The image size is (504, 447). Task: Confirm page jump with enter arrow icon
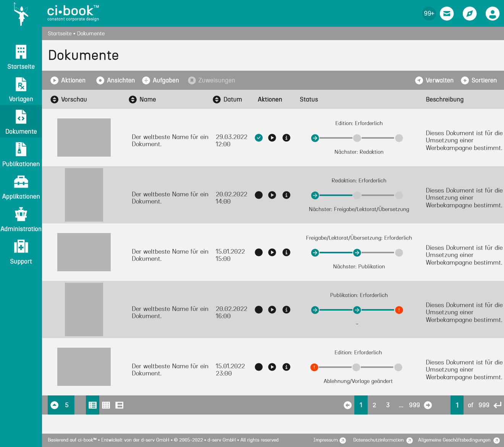click(497, 405)
